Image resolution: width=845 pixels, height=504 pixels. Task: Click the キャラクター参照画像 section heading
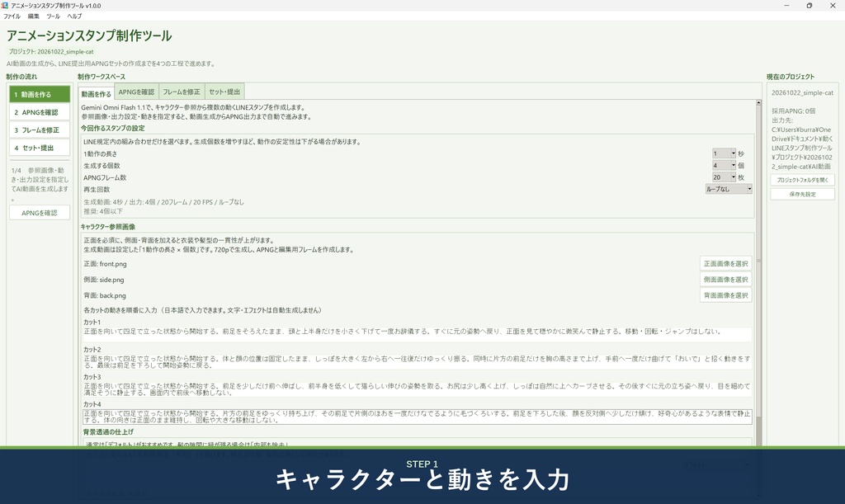(x=108, y=227)
